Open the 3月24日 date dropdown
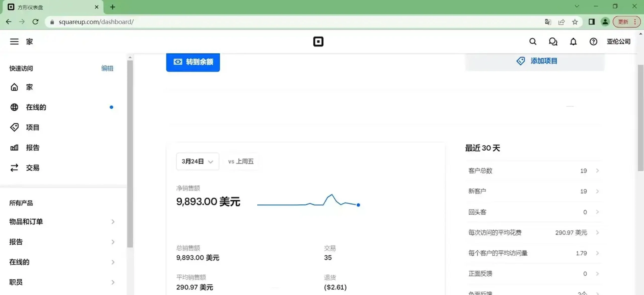 tap(197, 161)
